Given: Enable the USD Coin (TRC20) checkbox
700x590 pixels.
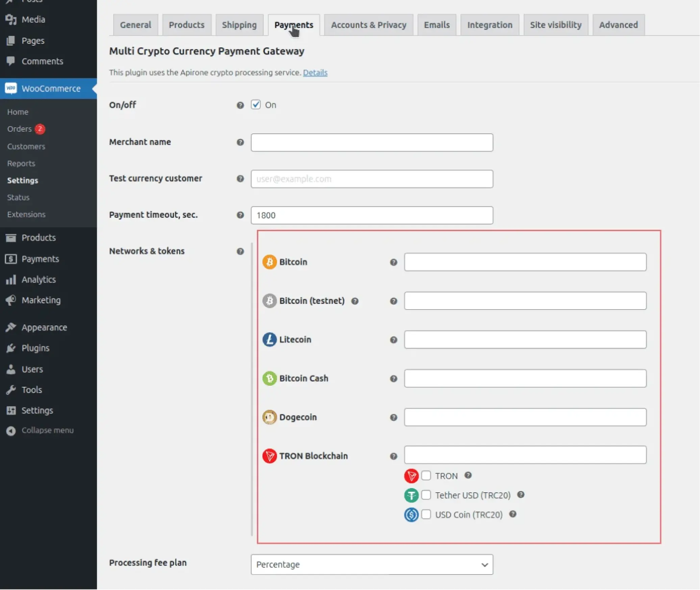Looking at the screenshot, I should click(x=426, y=515).
